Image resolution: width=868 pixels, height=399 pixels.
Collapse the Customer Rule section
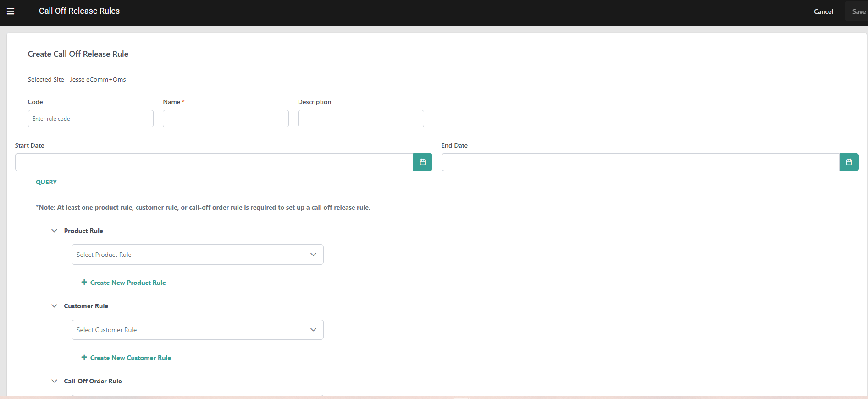(54, 306)
